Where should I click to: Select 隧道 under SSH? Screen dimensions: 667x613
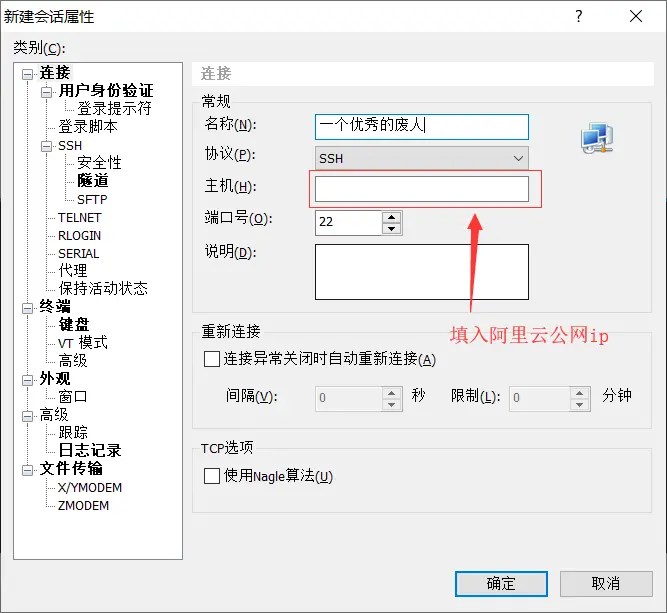pyautogui.click(x=92, y=180)
